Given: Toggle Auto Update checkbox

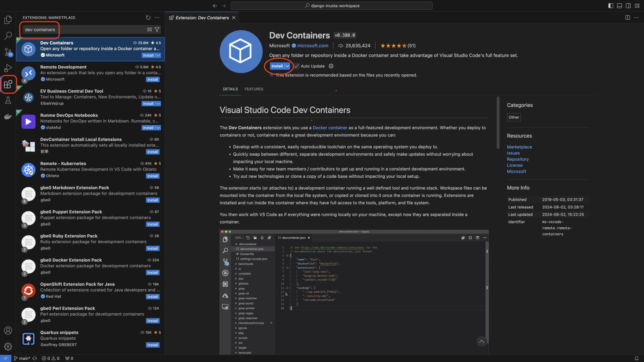Looking at the screenshot, I should (297, 66).
